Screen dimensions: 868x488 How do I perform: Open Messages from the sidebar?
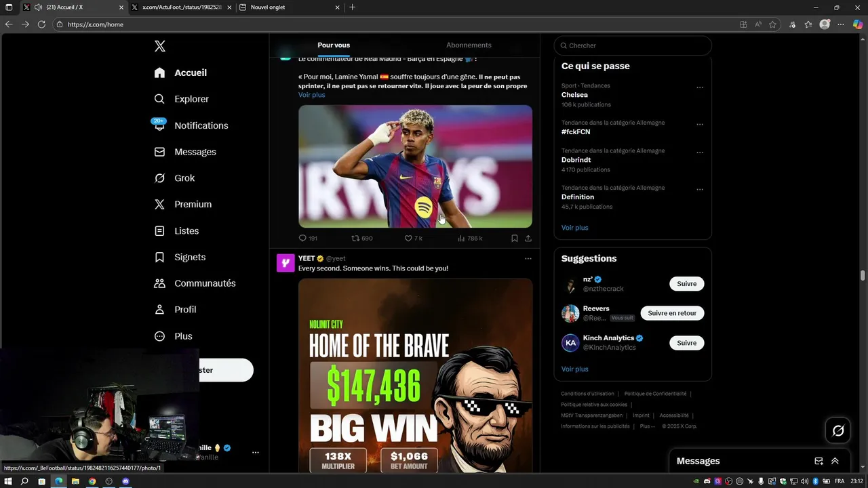[x=184, y=152]
